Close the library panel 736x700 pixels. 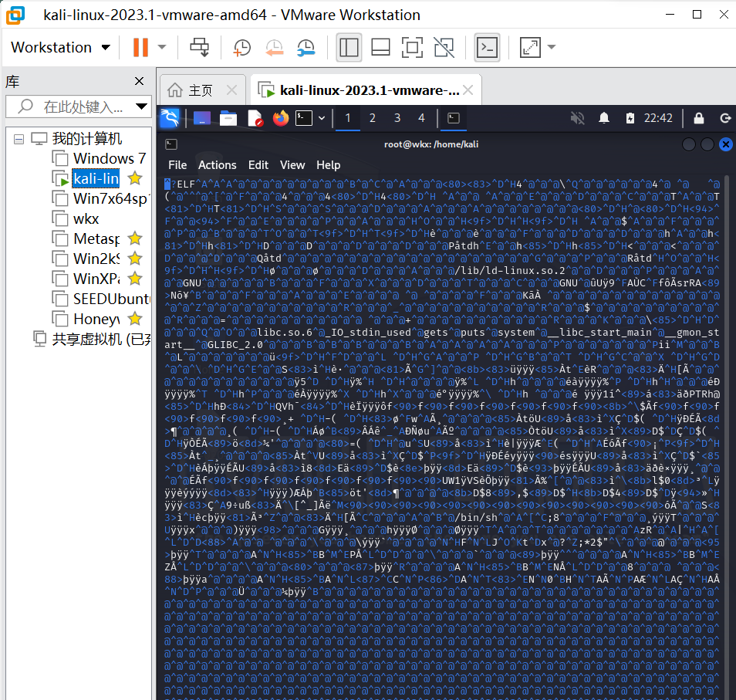[x=139, y=81]
